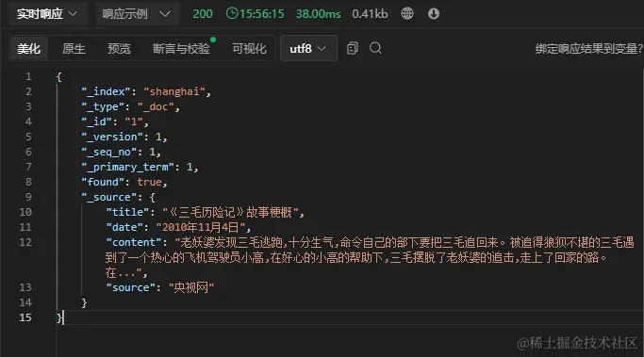Click the "source": "央视网" line

pos(159,287)
